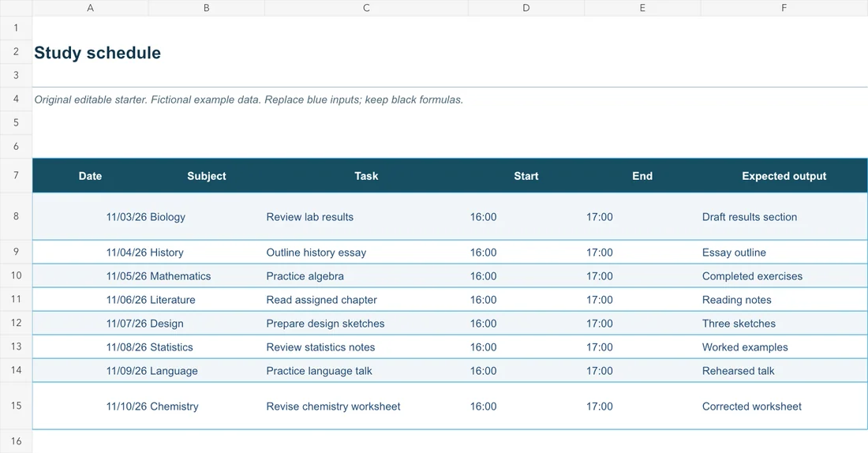Select the 'Reading notes' output cell
Viewport: 868px width, 453px height.
coord(784,300)
